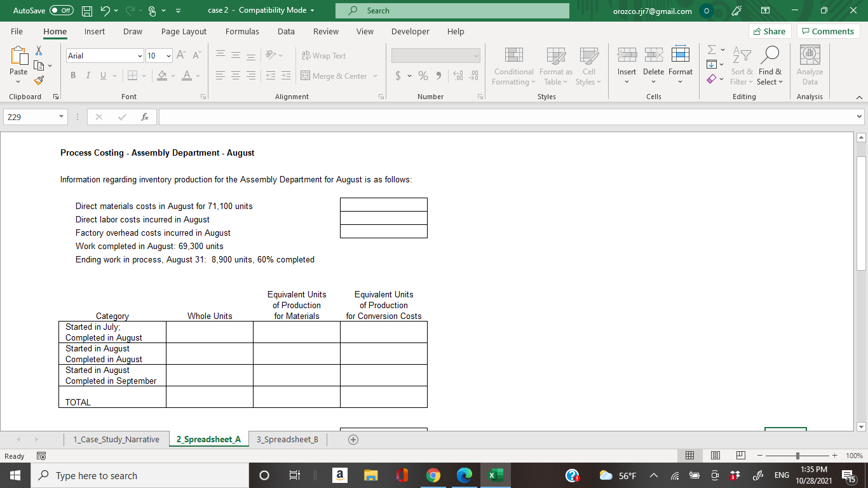Switch to the Page Layout tab
Image resolution: width=868 pixels, height=488 pixels.
184,31
